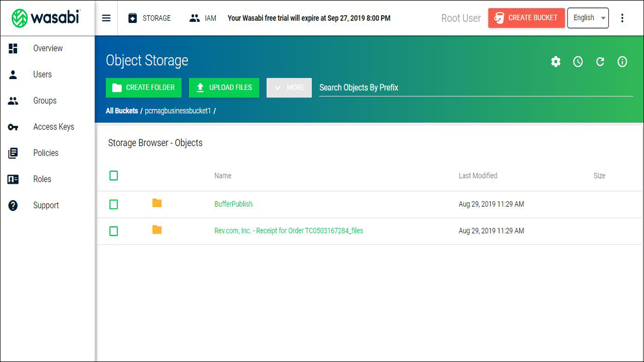Click the Access Keys key icon
The image size is (644, 362).
click(x=13, y=127)
